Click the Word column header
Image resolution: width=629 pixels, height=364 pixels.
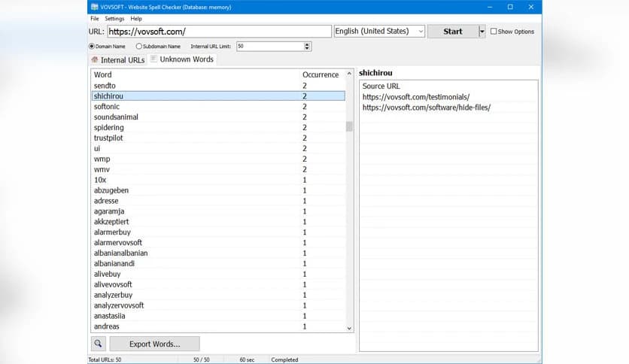[196, 74]
